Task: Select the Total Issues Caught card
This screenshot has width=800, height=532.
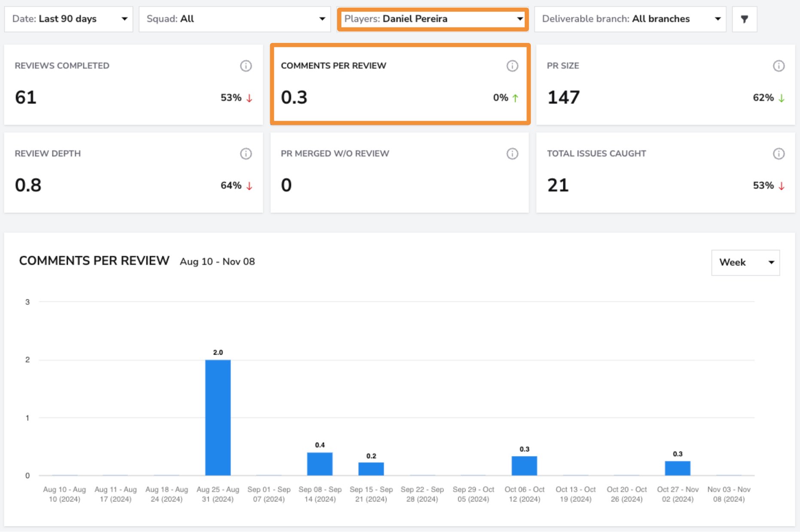Action: tap(666, 173)
